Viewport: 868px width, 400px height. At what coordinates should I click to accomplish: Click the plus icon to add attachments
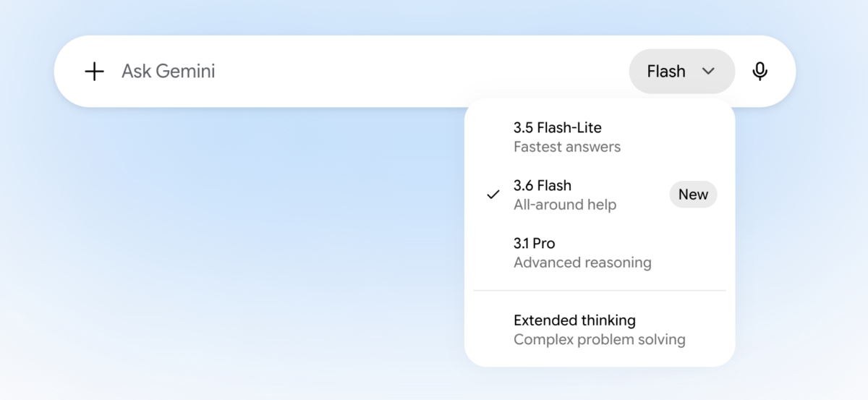tap(94, 71)
